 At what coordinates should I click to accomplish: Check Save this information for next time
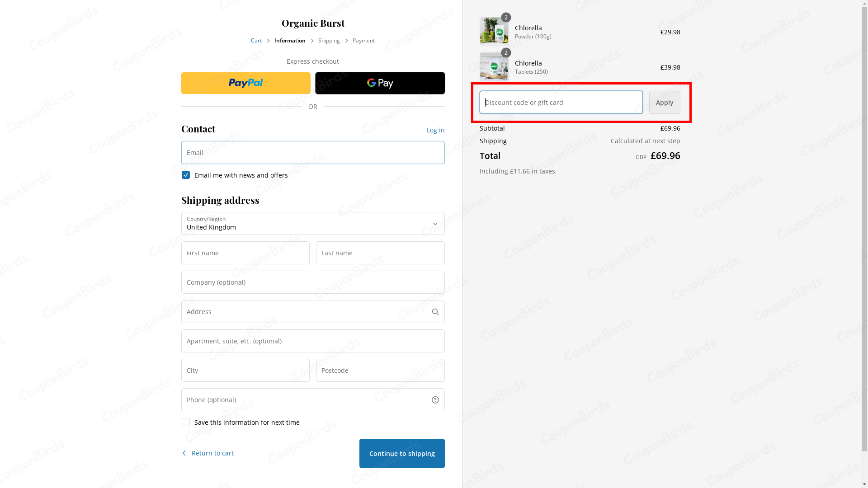[x=186, y=422]
